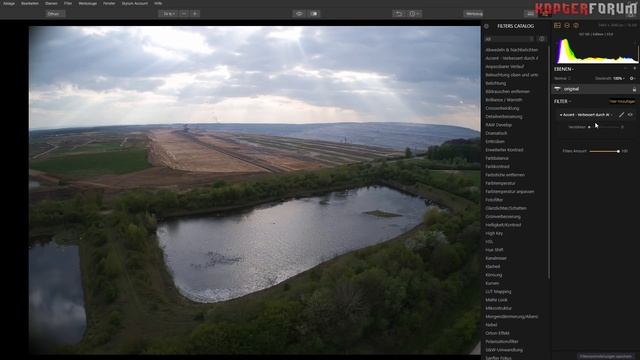Open the layer settings gear dropdown
This screenshot has height=360, width=640.
click(x=633, y=78)
